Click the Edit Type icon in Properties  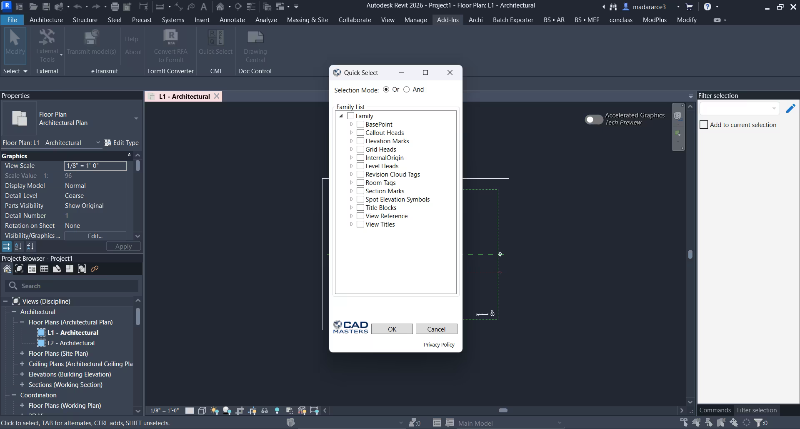point(109,143)
